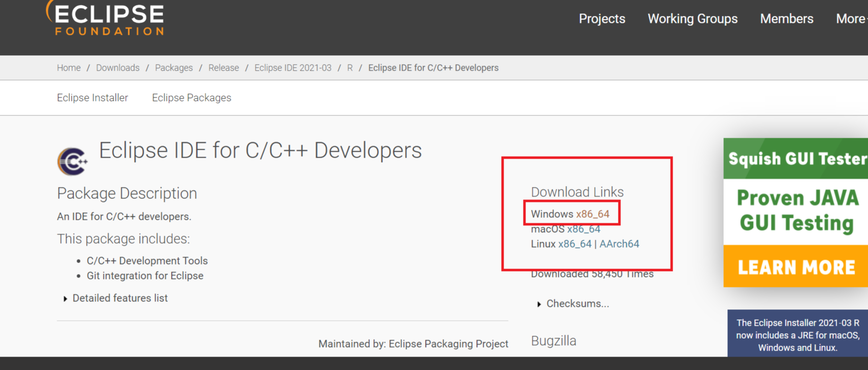
Task: Click 'An IDE for C/C++ developers.' text
Action: point(124,216)
